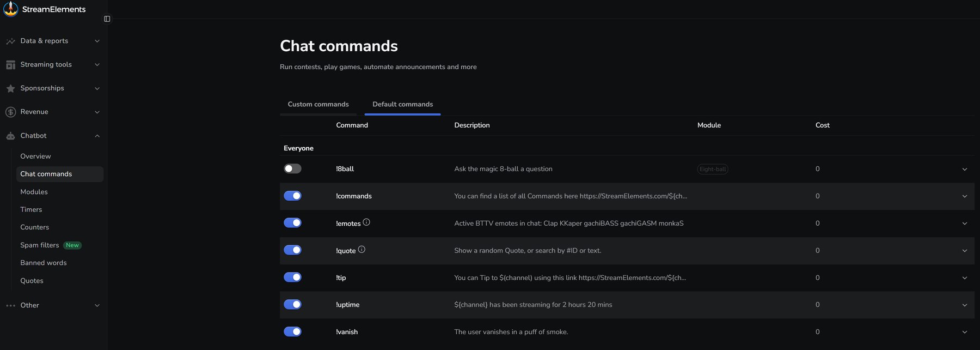Click the !uptime command name
Image resolution: width=980 pixels, height=350 pixels.
(x=347, y=305)
